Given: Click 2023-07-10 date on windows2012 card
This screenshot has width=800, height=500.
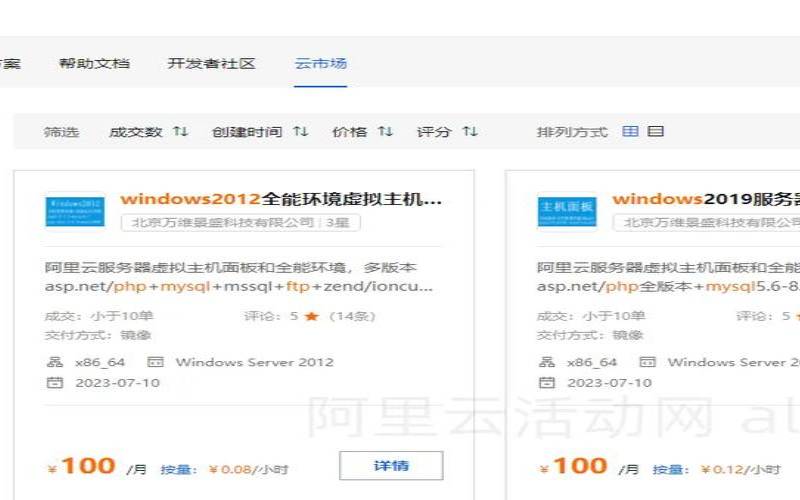Looking at the screenshot, I should 118,383.
